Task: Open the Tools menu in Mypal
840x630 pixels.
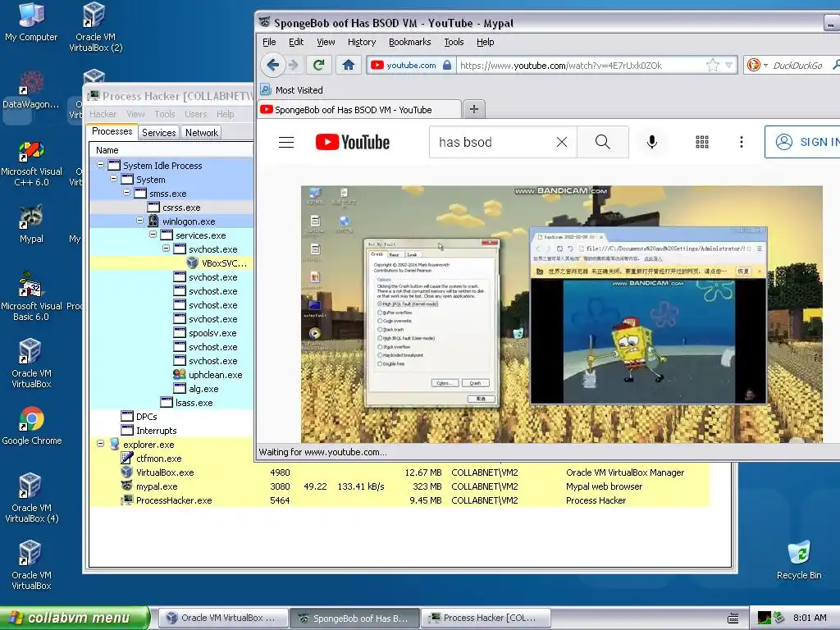Action: [454, 42]
